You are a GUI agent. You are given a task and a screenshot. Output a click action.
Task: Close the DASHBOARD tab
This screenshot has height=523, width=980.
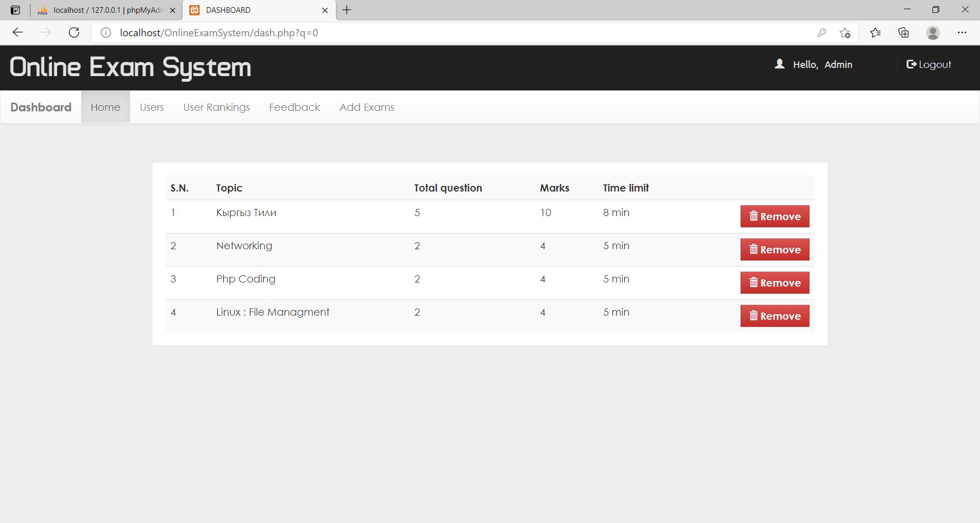(325, 10)
